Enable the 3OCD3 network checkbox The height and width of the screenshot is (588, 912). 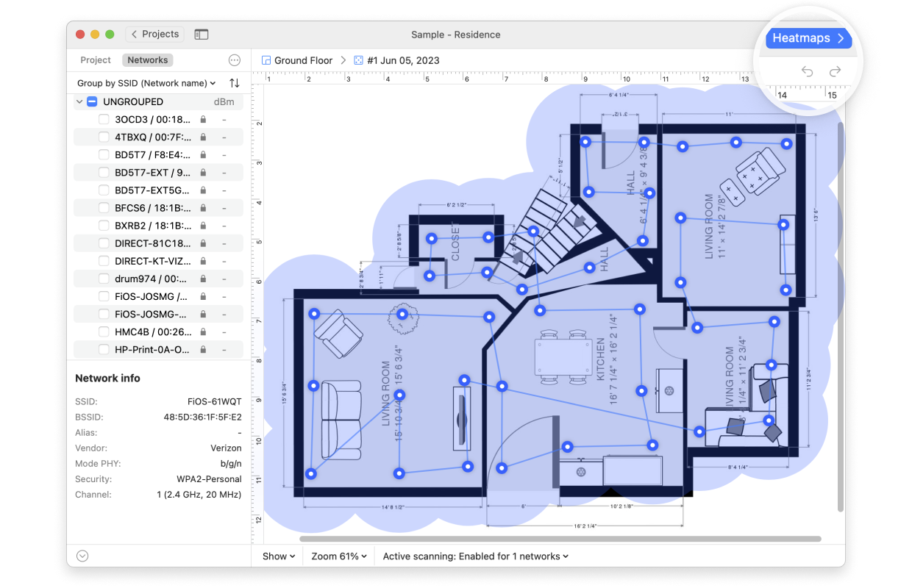coord(104,119)
